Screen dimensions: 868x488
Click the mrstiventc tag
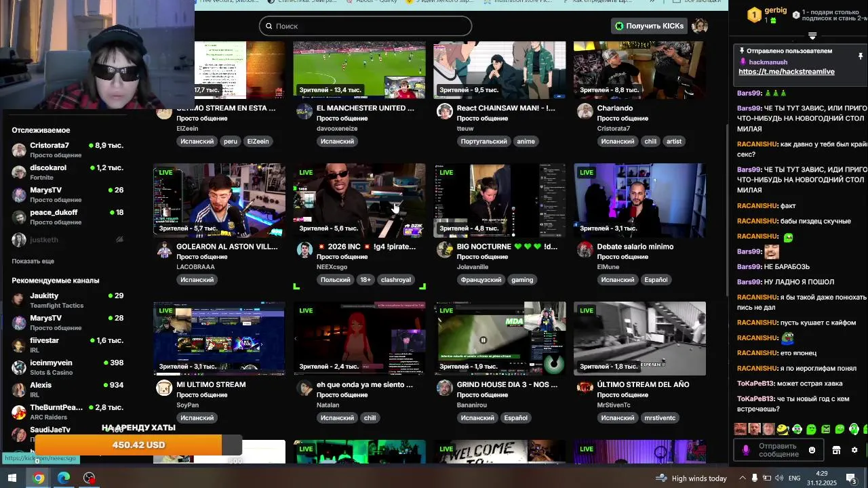click(x=660, y=418)
